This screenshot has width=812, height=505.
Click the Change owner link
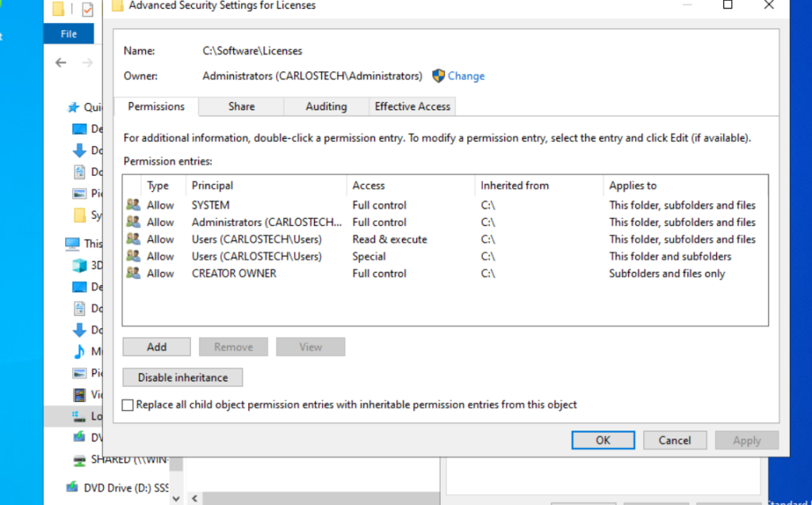pyautogui.click(x=466, y=76)
